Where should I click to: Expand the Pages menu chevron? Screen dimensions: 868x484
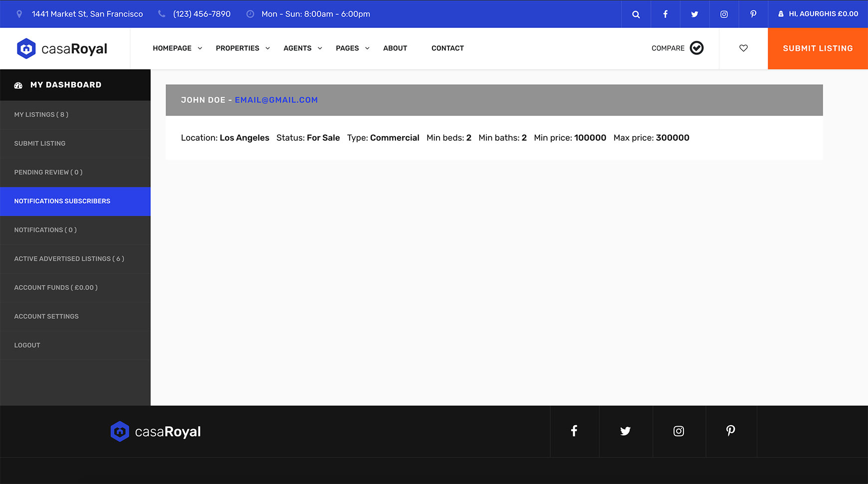click(x=367, y=48)
